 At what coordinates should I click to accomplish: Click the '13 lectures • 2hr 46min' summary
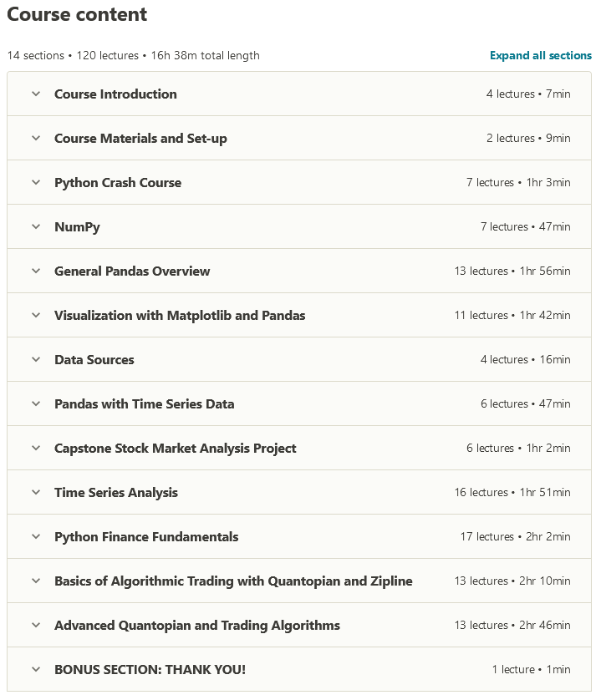pyautogui.click(x=512, y=626)
